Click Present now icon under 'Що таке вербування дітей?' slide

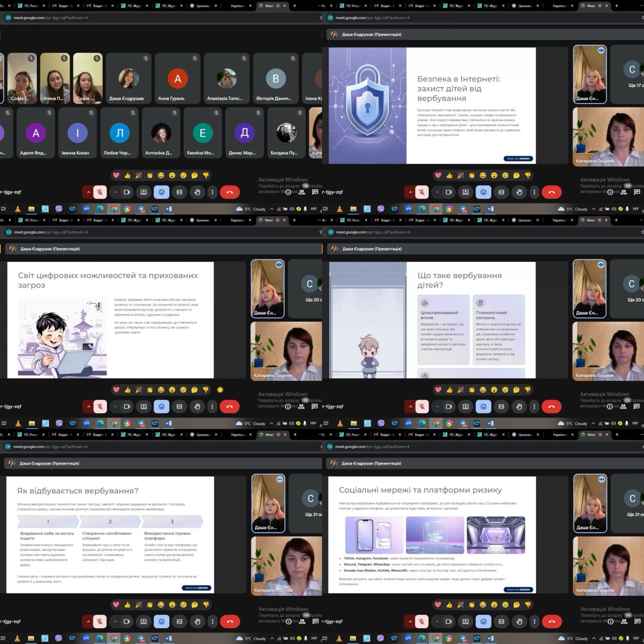(x=465, y=407)
